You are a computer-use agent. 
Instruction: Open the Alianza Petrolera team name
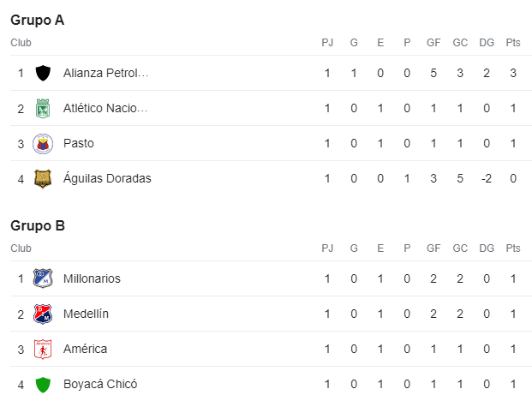pos(106,73)
